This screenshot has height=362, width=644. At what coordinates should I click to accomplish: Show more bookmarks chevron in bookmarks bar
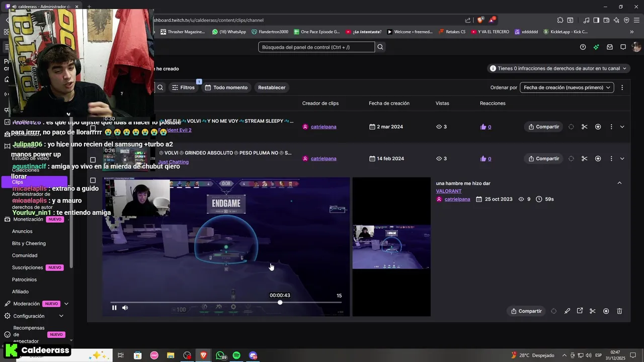[632, 32]
